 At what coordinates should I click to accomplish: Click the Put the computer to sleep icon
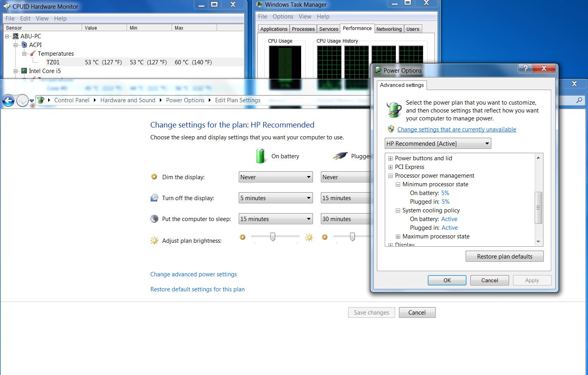[154, 219]
